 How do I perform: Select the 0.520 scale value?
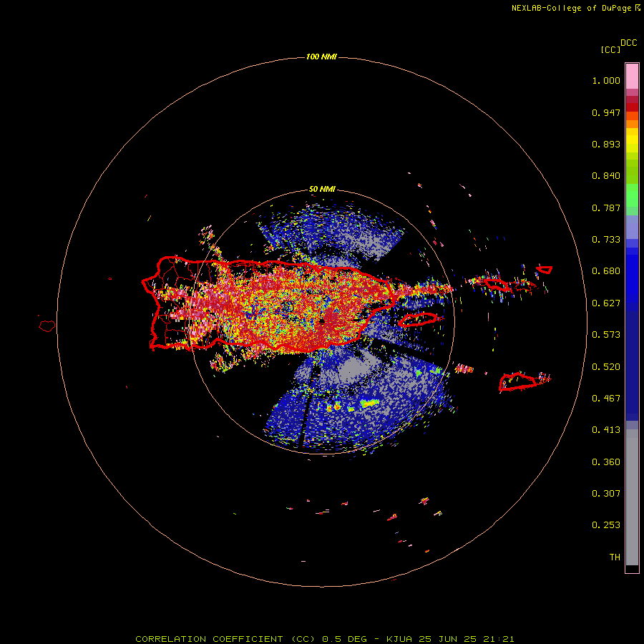[x=606, y=367]
